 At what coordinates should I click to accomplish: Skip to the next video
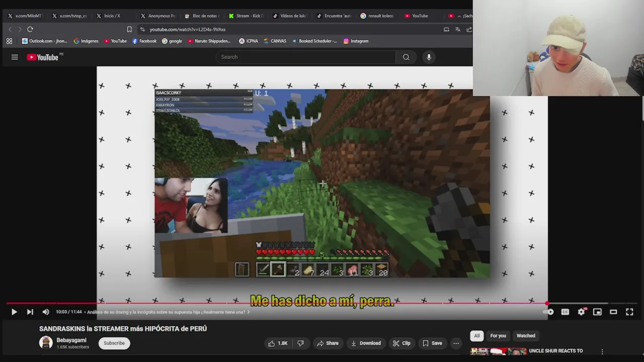click(x=30, y=312)
